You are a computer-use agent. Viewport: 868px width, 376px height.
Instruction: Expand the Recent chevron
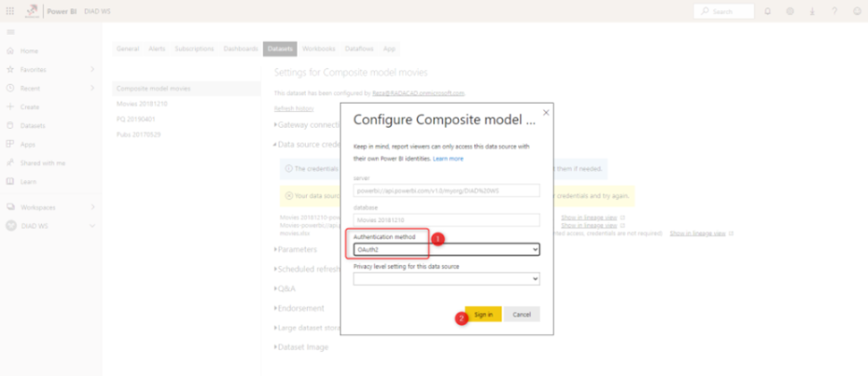[x=92, y=88]
